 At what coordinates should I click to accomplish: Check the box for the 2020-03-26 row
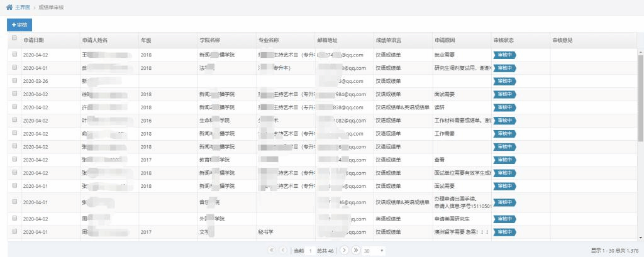(x=14, y=81)
